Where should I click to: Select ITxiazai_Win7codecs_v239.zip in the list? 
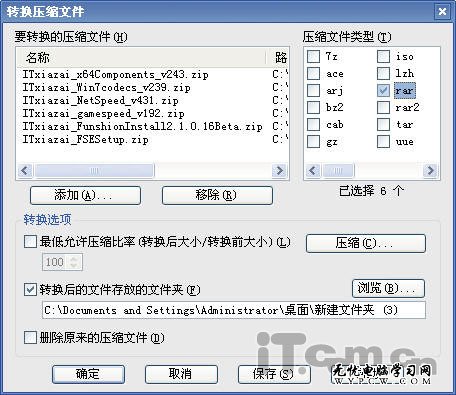point(106,88)
